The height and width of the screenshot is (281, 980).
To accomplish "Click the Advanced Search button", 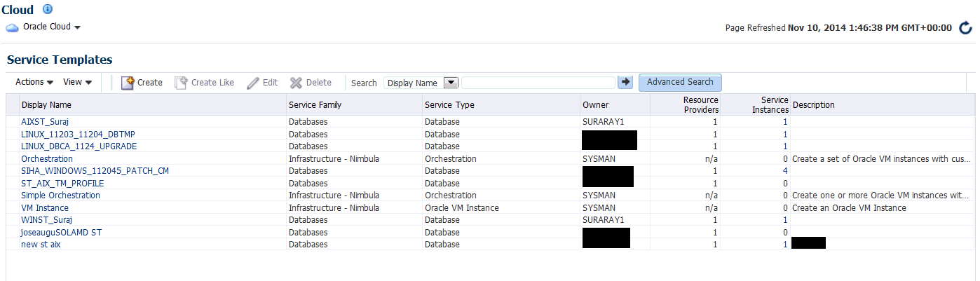I will 680,82.
